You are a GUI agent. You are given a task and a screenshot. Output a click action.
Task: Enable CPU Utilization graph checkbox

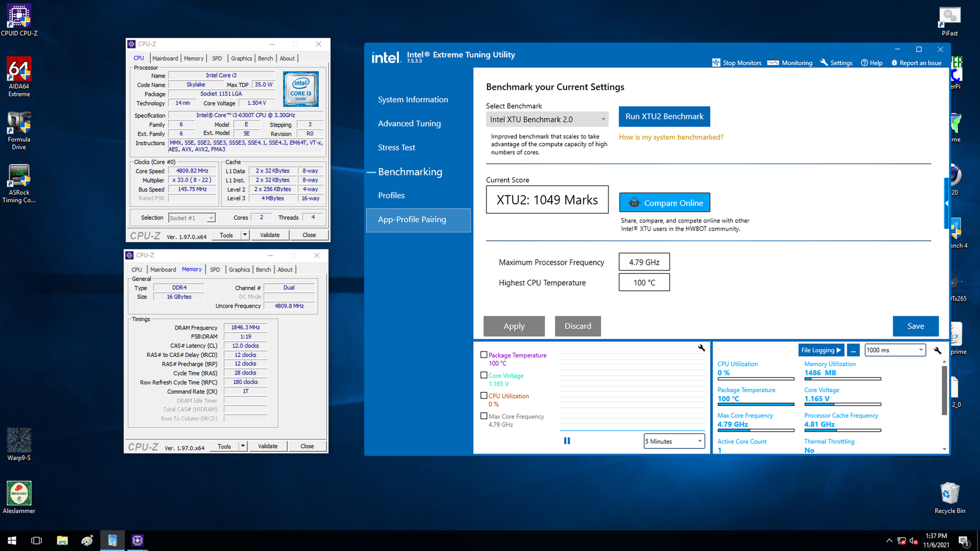point(484,395)
